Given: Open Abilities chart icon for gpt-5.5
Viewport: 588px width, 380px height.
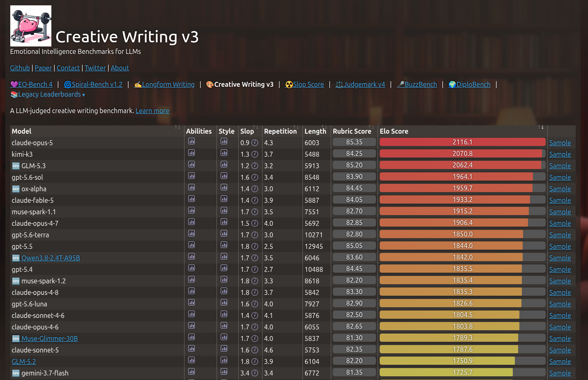Looking at the screenshot, I should pos(191,245).
